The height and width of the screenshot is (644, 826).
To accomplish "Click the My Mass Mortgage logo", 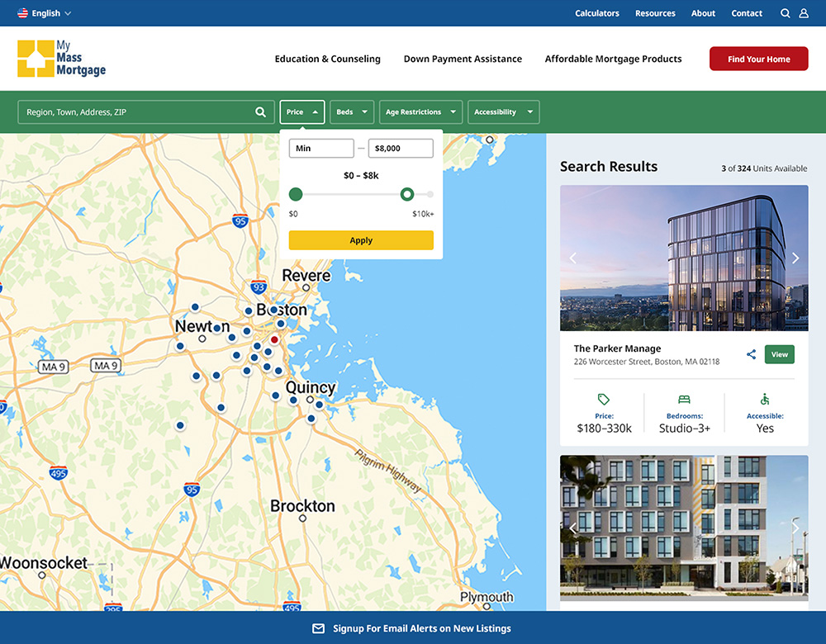I will tap(62, 59).
